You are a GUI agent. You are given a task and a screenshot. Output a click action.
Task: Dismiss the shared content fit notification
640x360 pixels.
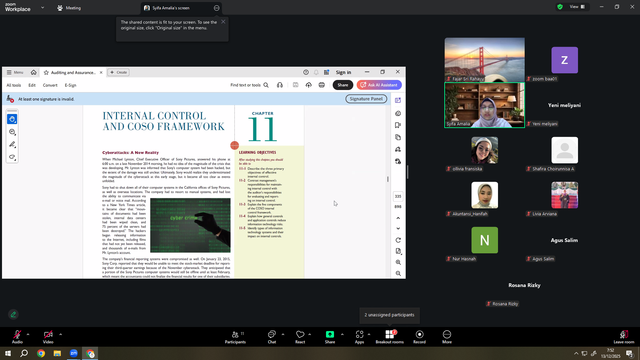coord(223,22)
